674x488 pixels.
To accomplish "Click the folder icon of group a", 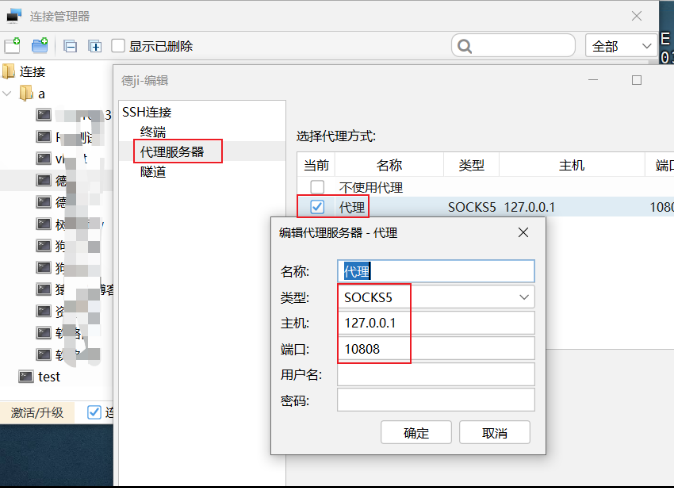I will (26, 93).
